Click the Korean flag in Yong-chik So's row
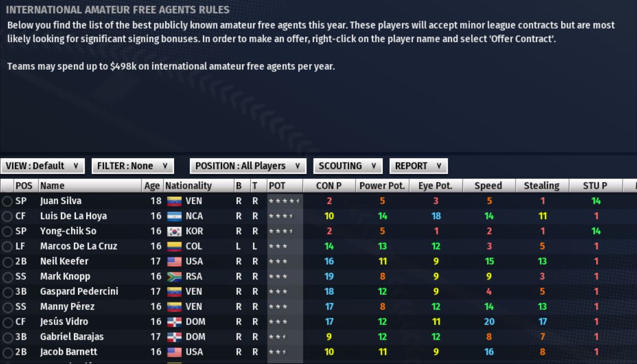The image size is (637, 364). pos(174,231)
